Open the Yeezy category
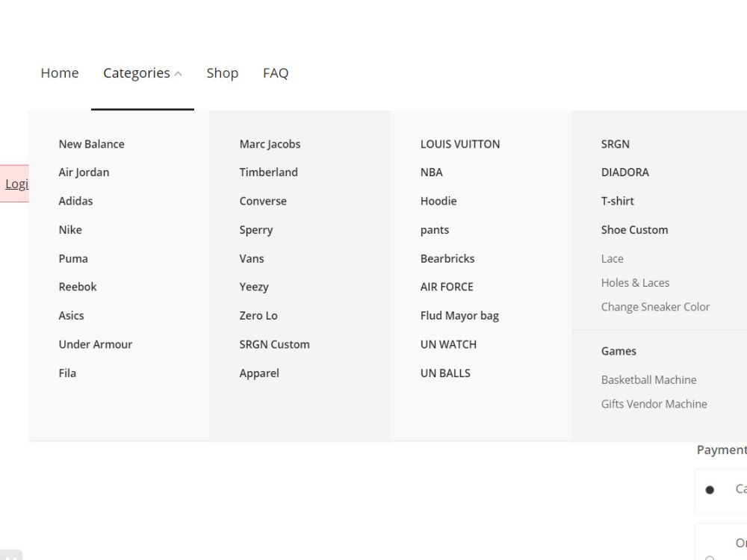747x560 pixels. click(x=254, y=287)
